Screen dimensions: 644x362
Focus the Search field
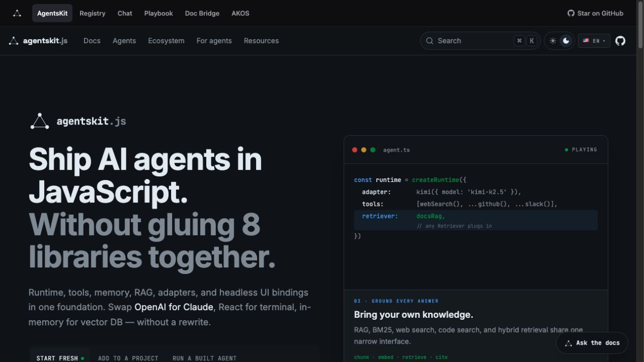[x=480, y=41]
